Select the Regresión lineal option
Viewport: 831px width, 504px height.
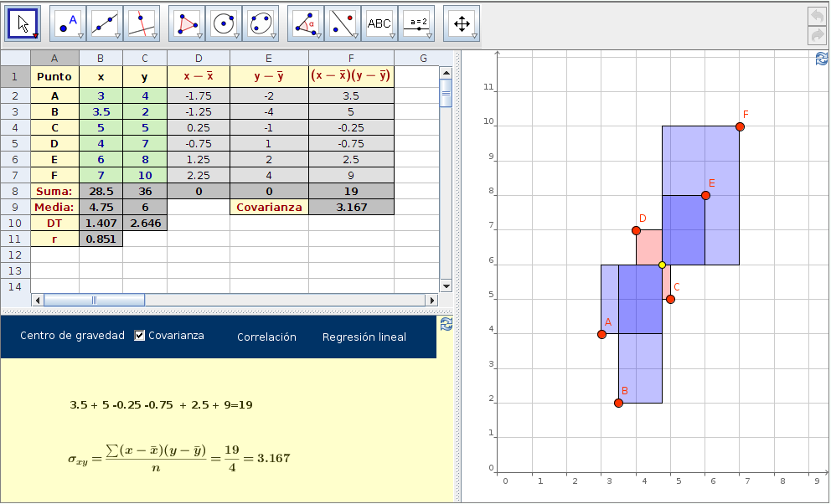coord(364,337)
